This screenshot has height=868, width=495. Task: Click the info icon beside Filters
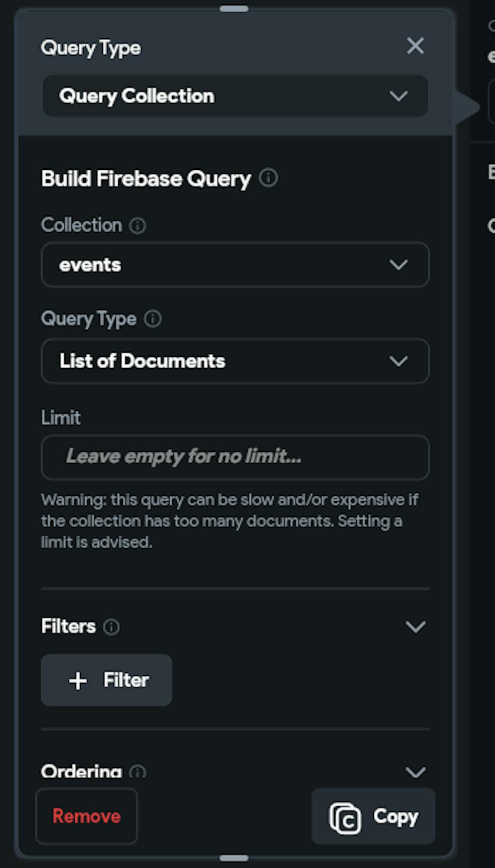[x=112, y=627]
